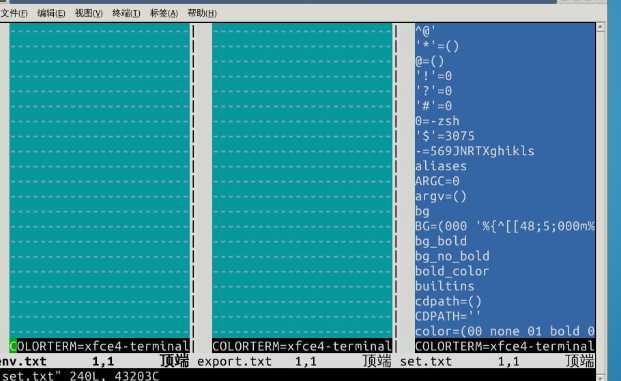
Task: Click the '@=()' line
Action: pos(430,61)
